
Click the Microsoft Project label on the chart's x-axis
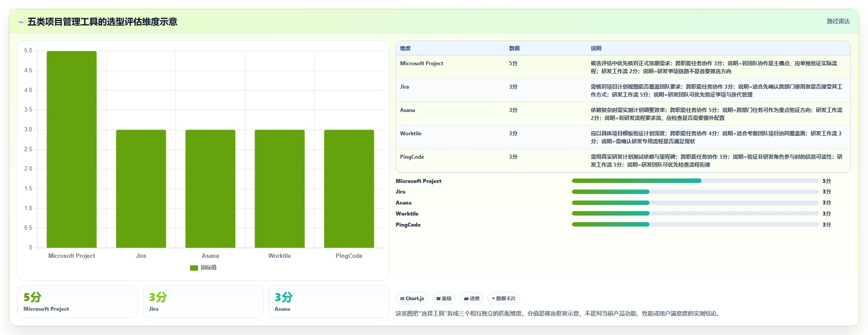[72, 256]
